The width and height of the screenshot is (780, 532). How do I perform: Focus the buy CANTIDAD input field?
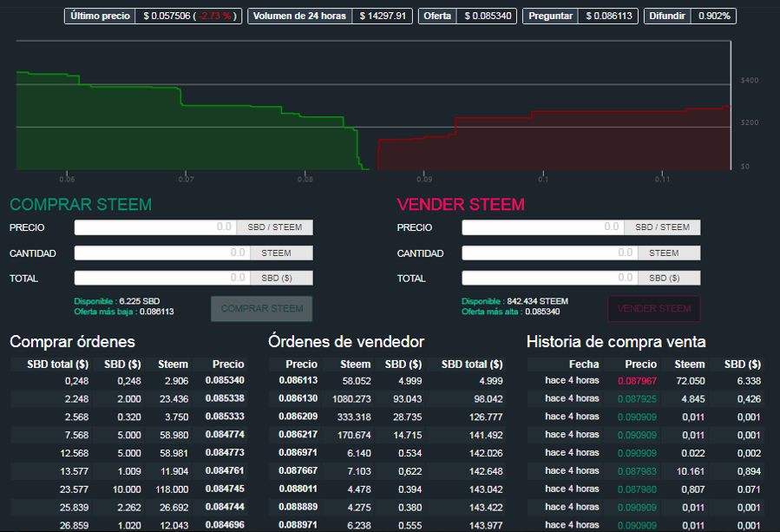(x=162, y=253)
